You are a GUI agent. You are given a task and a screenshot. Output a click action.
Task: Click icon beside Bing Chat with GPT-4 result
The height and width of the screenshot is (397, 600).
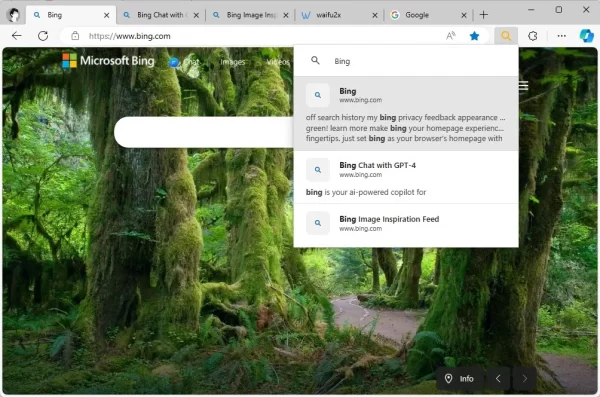(x=318, y=170)
